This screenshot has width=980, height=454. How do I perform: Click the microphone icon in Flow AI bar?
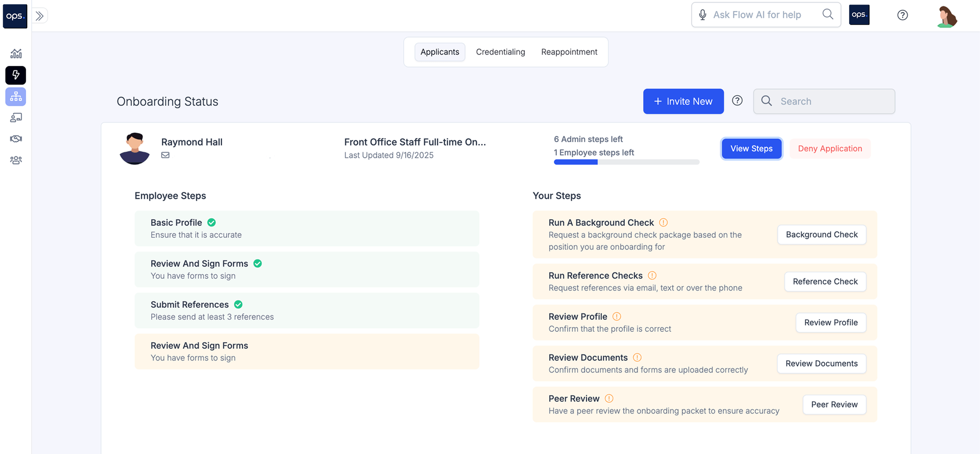click(702, 15)
